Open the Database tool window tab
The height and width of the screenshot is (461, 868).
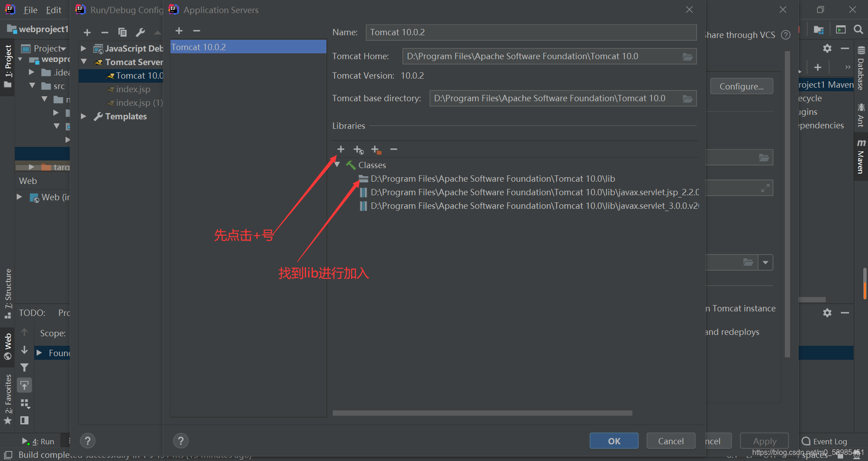coord(861,68)
